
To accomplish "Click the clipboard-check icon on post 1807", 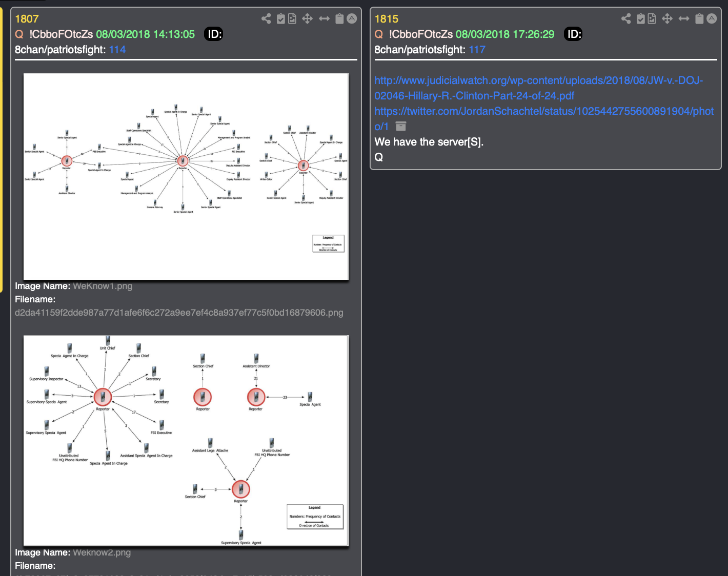I will click(281, 19).
